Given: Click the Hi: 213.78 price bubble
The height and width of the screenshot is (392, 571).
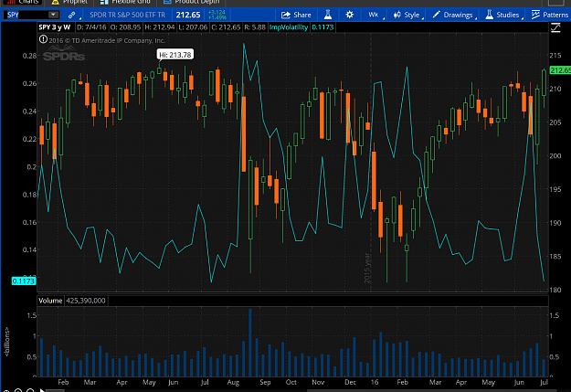Looking at the screenshot, I should click(175, 55).
